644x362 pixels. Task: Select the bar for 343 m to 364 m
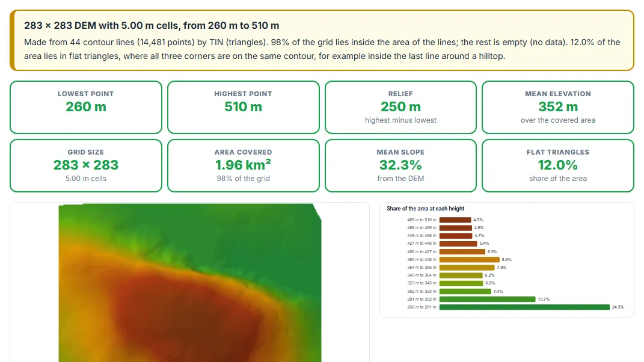coord(461,275)
